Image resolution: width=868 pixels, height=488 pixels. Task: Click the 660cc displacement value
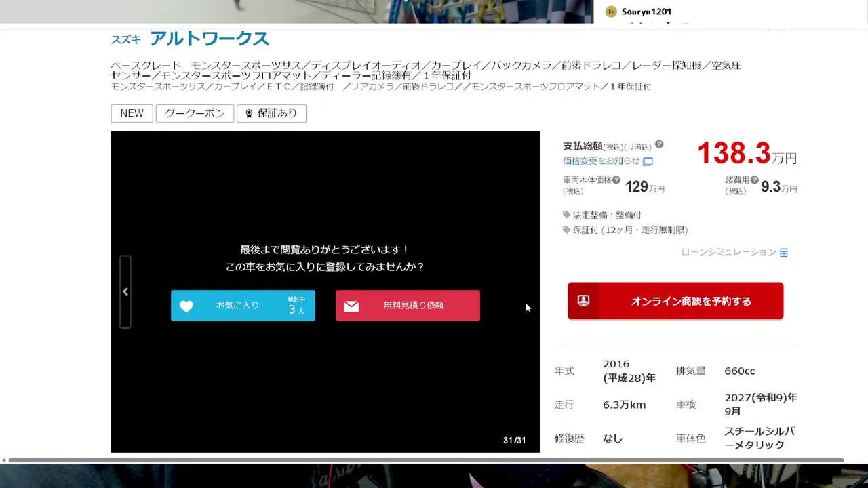click(740, 371)
